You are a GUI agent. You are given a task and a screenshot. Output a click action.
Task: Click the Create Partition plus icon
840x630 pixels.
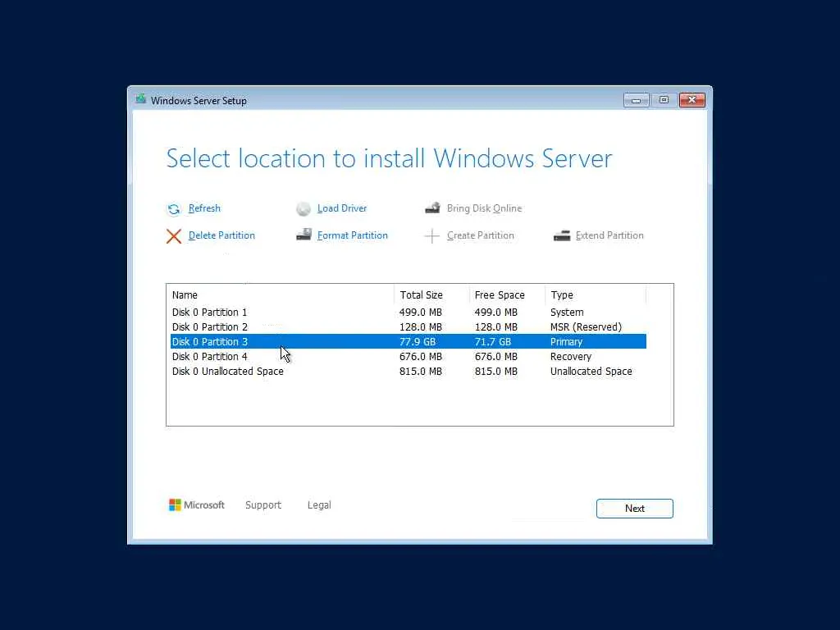431,235
